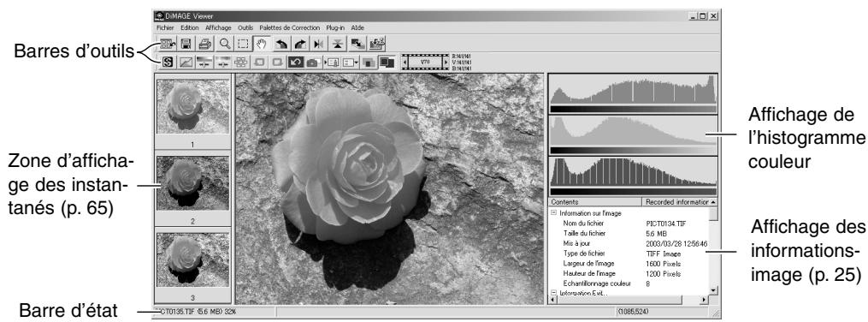
Task: Flip the image horizontally
Action: [319, 43]
